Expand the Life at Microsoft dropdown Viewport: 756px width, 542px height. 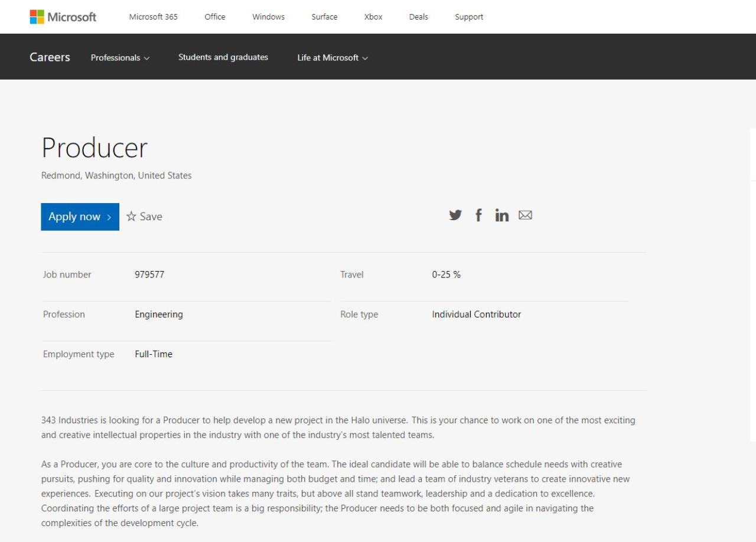click(x=333, y=58)
